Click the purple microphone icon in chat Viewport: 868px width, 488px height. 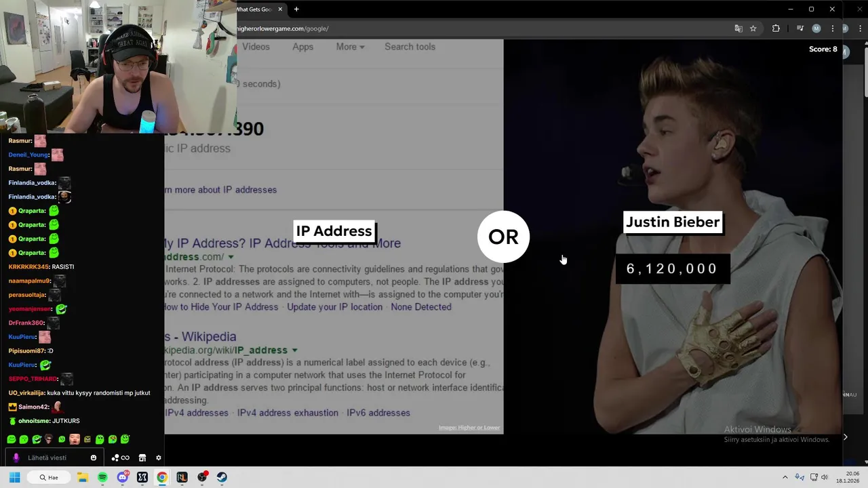click(x=16, y=457)
